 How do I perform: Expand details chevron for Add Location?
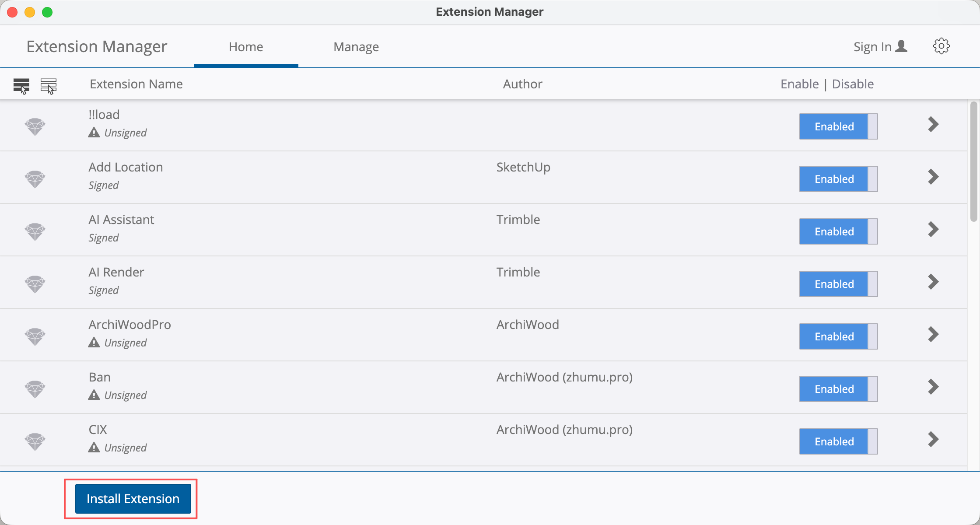pyautogui.click(x=933, y=177)
